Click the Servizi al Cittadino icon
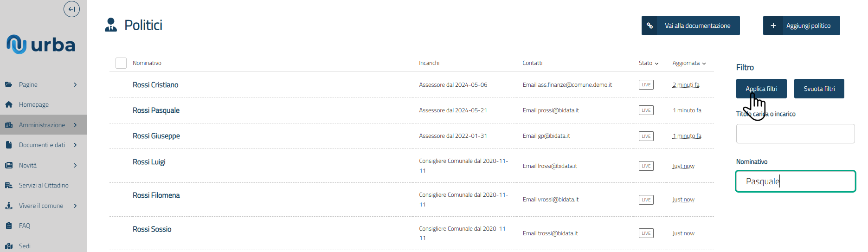 coord(9,185)
